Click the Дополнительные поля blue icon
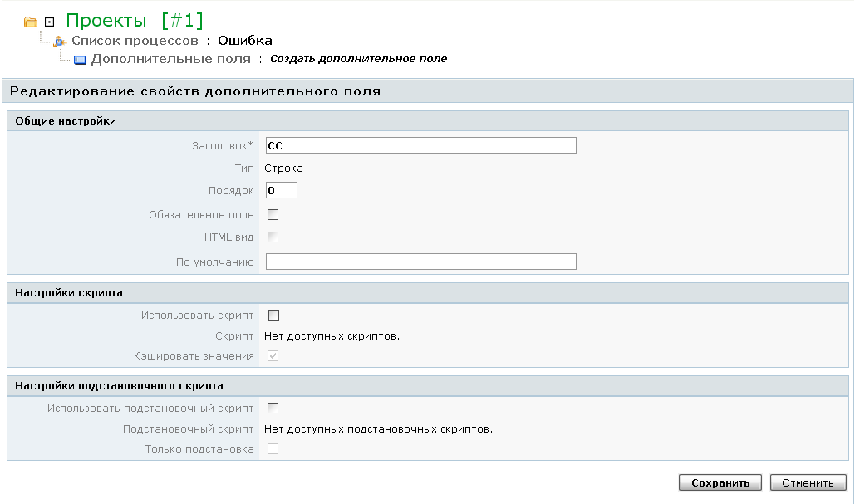 (x=80, y=60)
